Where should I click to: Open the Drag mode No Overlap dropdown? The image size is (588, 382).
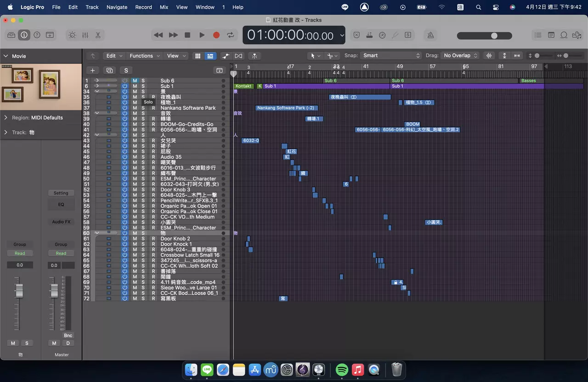click(460, 56)
